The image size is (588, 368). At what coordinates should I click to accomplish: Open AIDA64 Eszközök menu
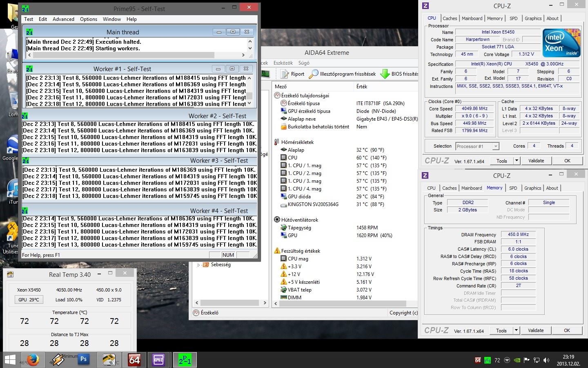283,63
